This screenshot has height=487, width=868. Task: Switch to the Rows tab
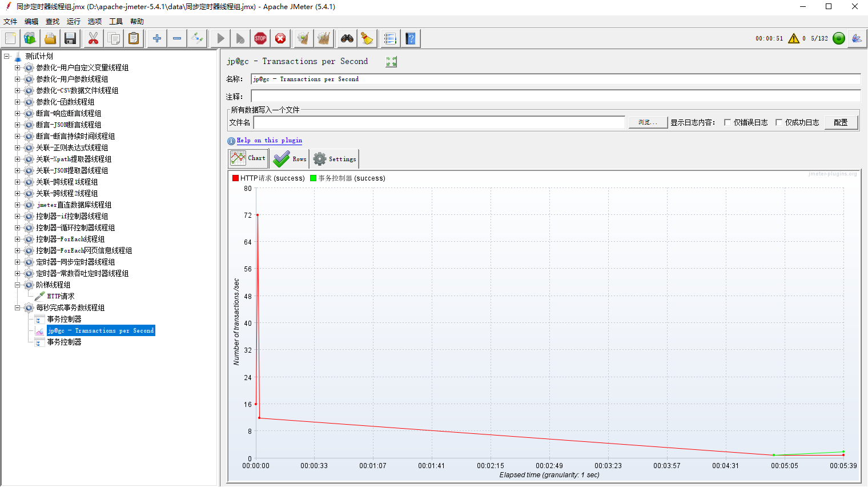coord(290,159)
